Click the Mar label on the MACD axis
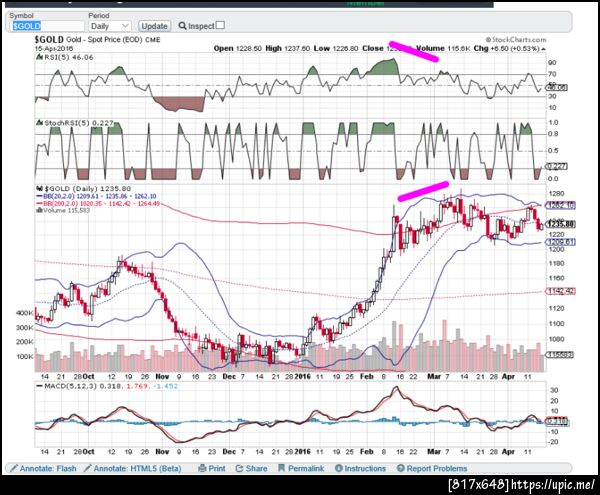 (434, 451)
